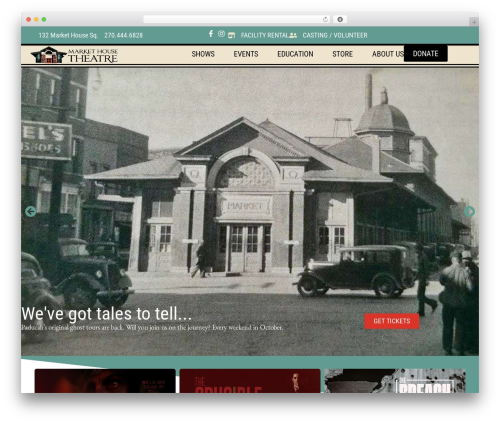The height and width of the screenshot is (423, 500).
Task: Open the Casting / Volunteer link
Action: (335, 35)
